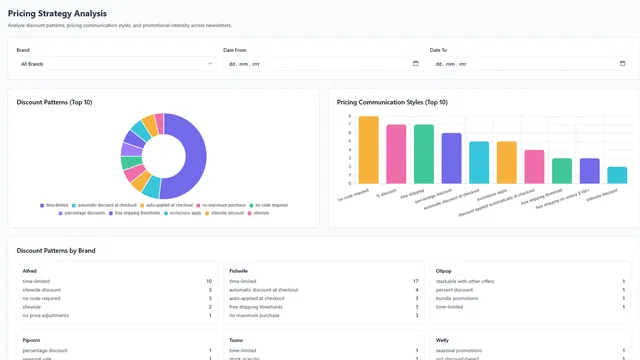Click the exclusions apply legend color square
Viewport: 640px width, 360px height.
[x=166, y=213]
